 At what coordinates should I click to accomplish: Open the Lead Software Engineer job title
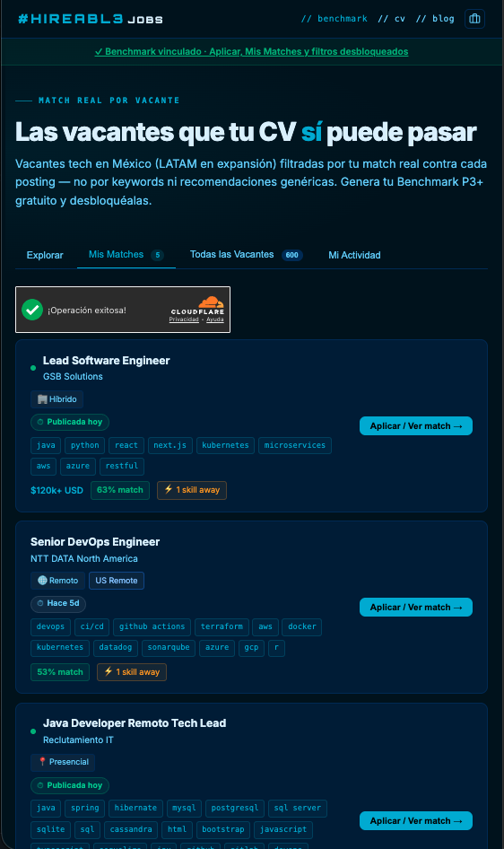click(106, 361)
